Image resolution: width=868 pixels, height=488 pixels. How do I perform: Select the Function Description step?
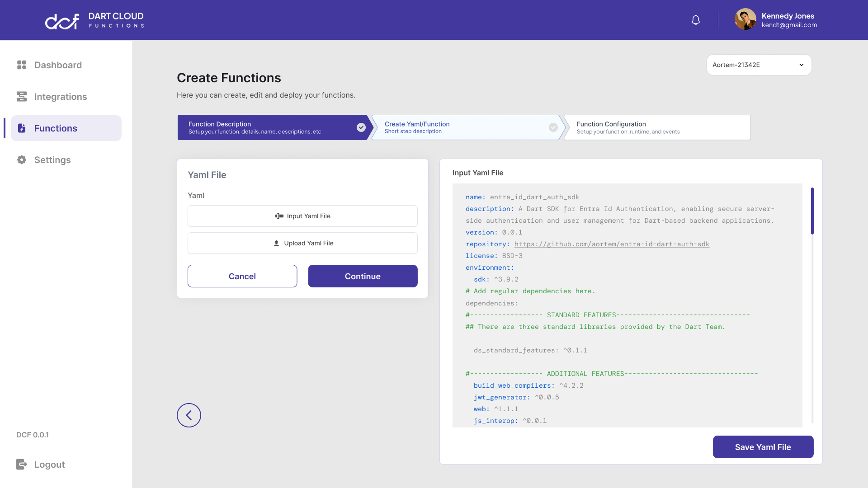[x=275, y=127]
